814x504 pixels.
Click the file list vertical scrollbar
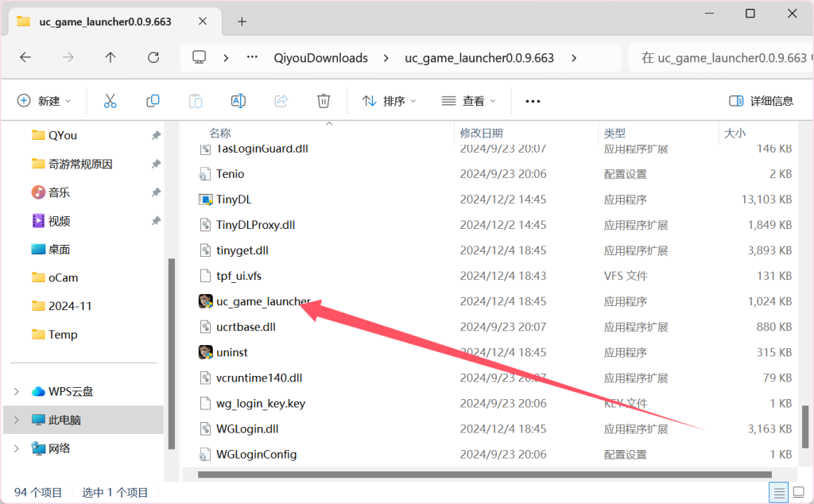(x=804, y=427)
